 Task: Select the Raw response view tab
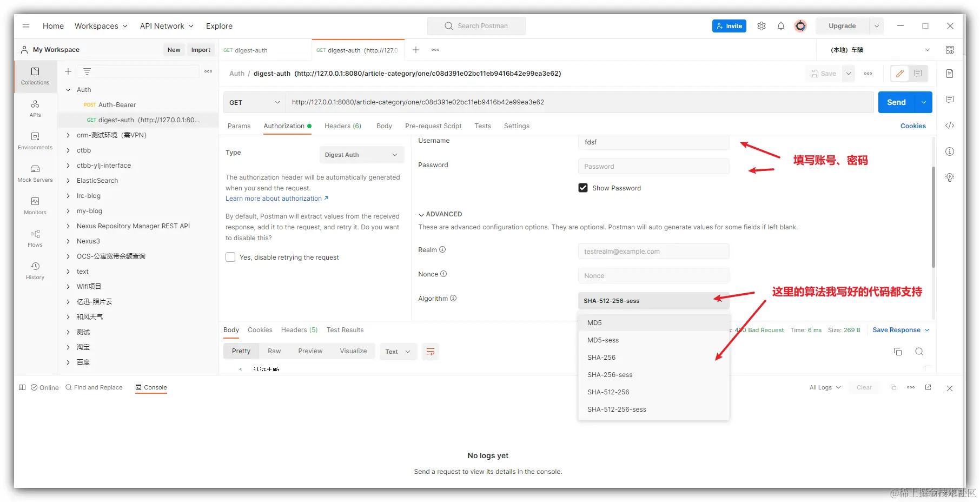pos(274,351)
